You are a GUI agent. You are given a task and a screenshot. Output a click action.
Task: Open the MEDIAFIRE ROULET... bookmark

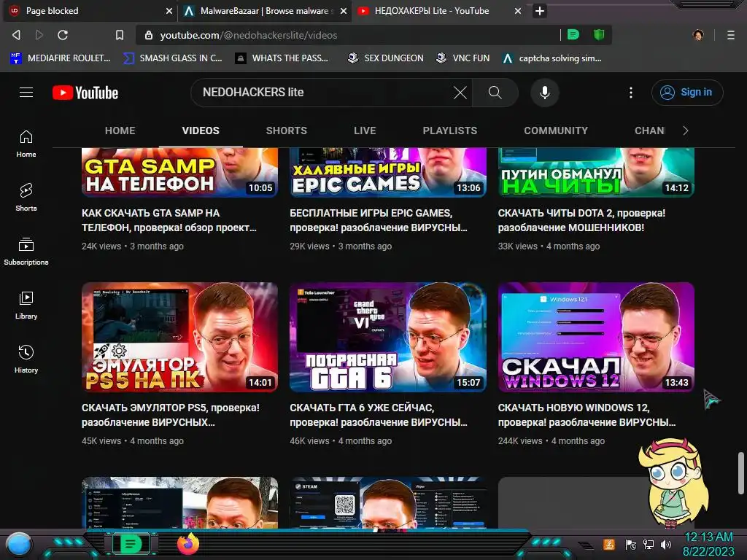click(x=61, y=58)
